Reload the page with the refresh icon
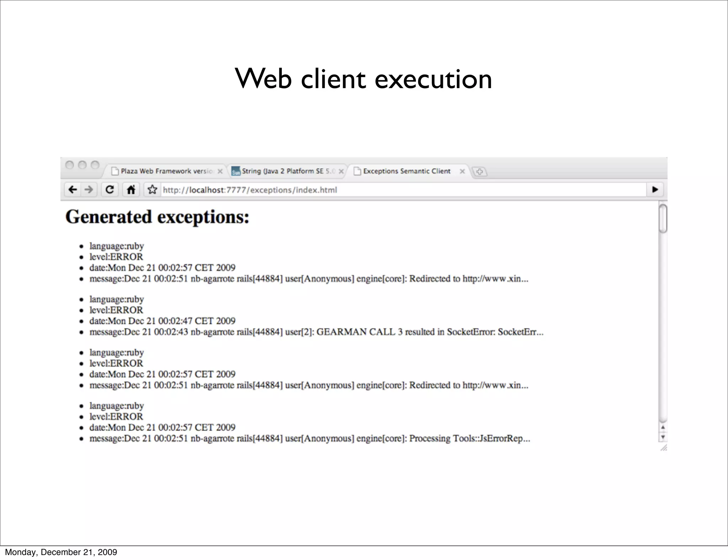This screenshot has height=560, width=728. point(110,190)
